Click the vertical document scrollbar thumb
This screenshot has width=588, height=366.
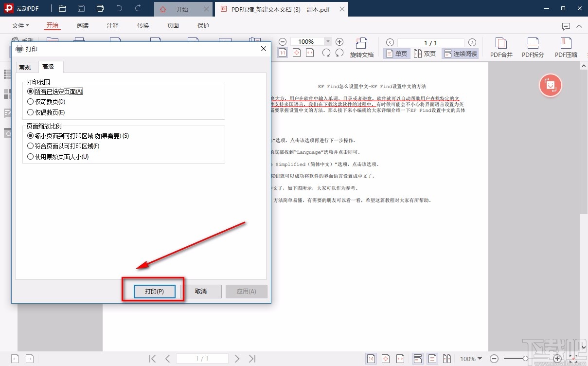point(584,141)
